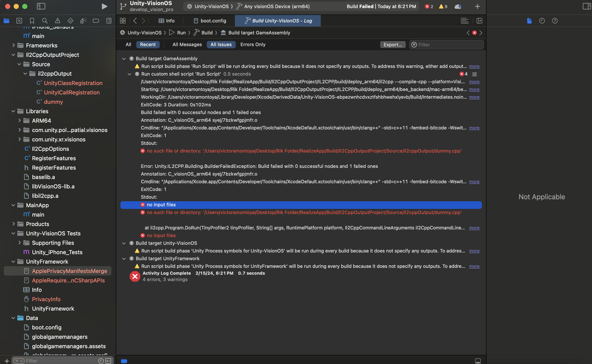Select libil2cpp.a in Libraries

pyautogui.click(x=45, y=196)
